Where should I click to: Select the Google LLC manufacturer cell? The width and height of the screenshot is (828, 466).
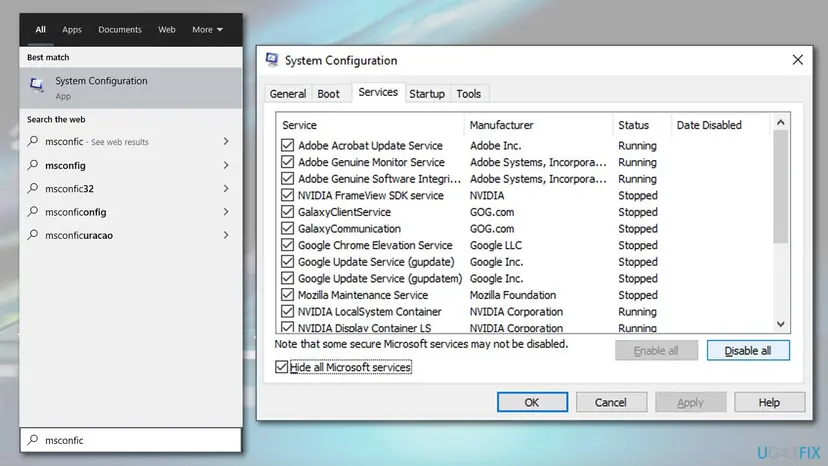point(495,245)
